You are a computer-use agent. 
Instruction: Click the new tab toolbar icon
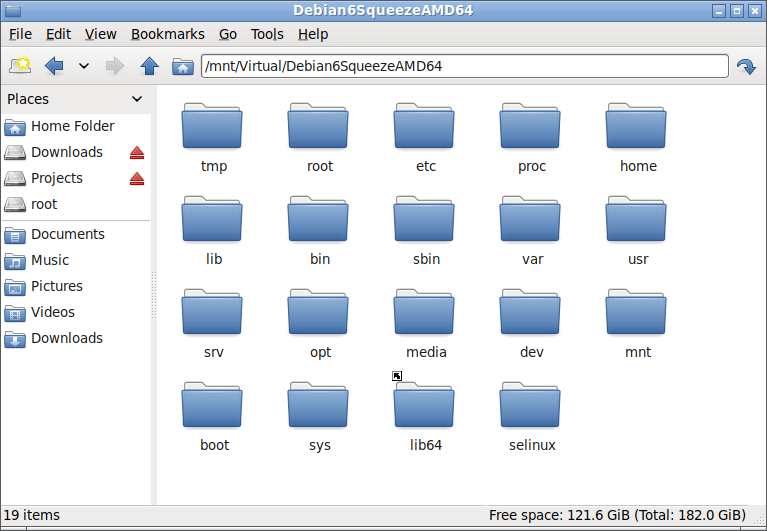pyautogui.click(x=20, y=66)
